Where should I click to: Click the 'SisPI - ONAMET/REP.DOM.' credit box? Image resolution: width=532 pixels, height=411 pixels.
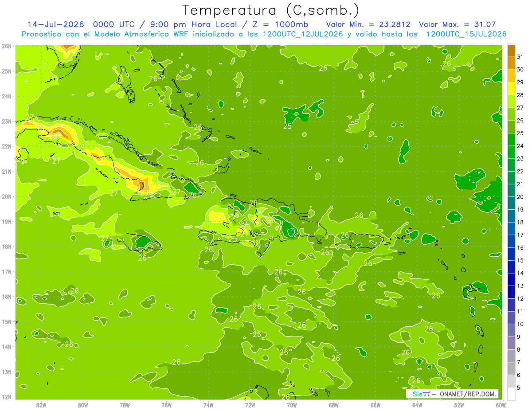(x=452, y=394)
